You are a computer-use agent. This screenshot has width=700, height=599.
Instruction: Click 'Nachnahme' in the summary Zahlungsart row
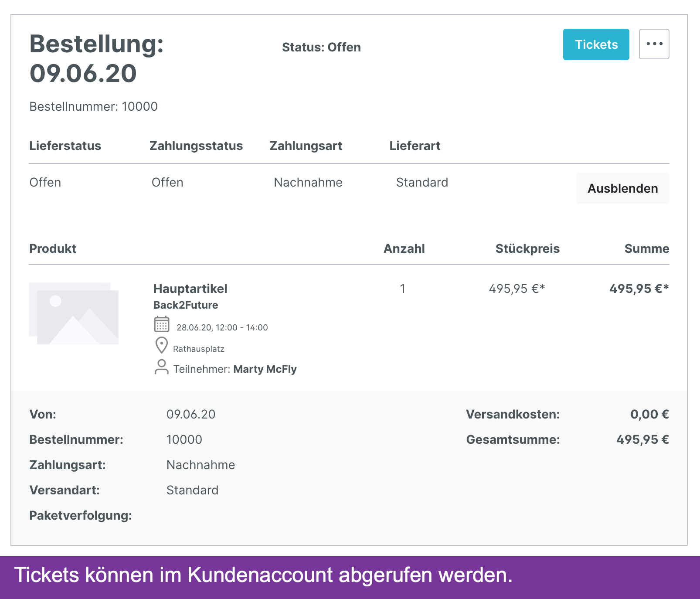[x=201, y=465]
